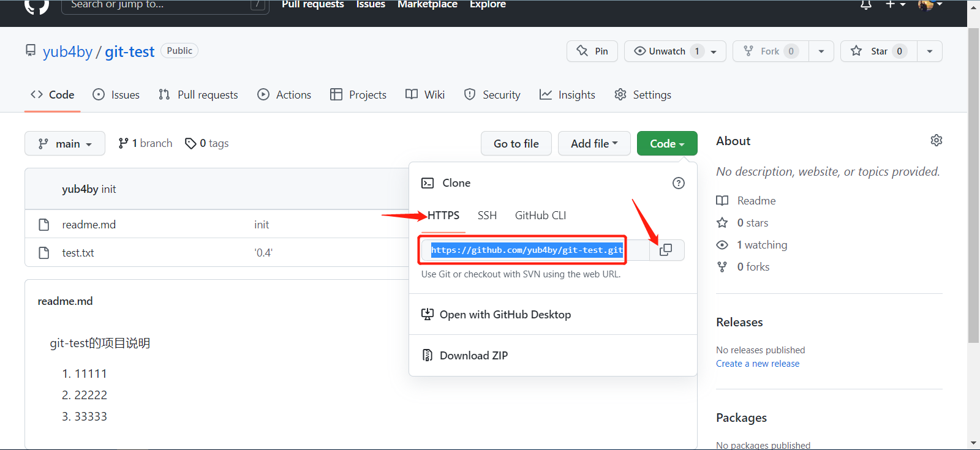Open the latest init commit message
This screenshot has height=450, width=980.
tap(109, 189)
